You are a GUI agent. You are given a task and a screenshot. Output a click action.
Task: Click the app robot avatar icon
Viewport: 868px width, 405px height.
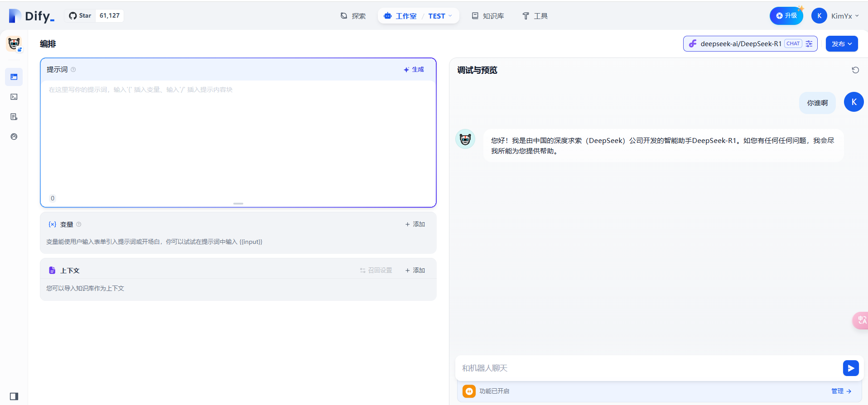click(x=14, y=44)
